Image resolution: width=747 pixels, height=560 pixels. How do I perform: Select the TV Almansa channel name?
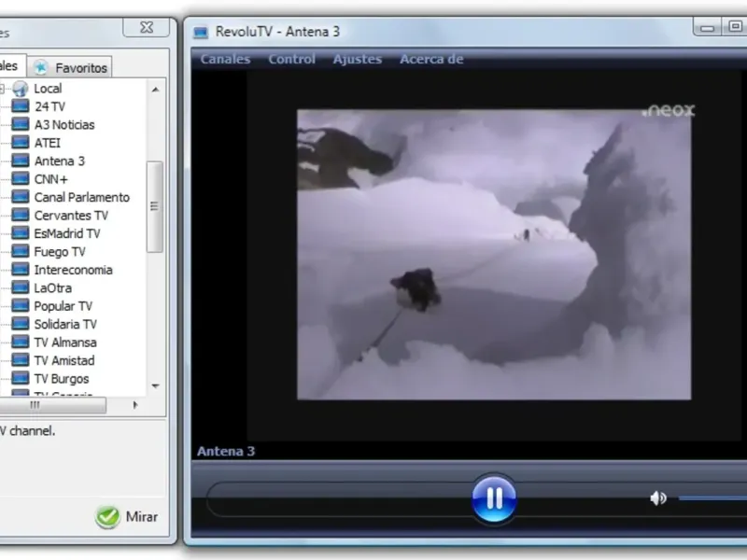click(64, 343)
